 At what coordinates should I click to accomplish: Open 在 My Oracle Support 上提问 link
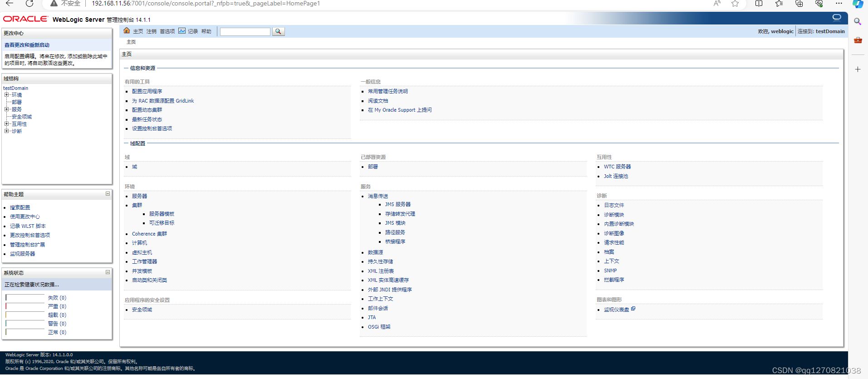(x=400, y=110)
